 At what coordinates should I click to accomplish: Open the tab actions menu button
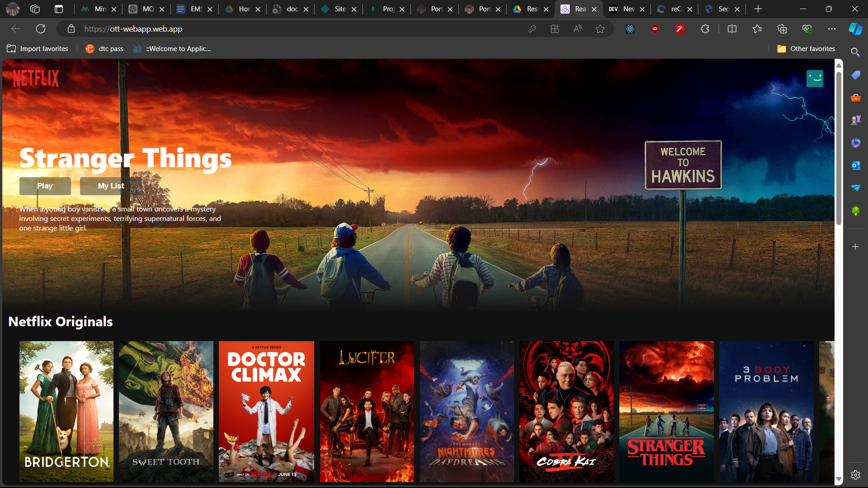59,9
